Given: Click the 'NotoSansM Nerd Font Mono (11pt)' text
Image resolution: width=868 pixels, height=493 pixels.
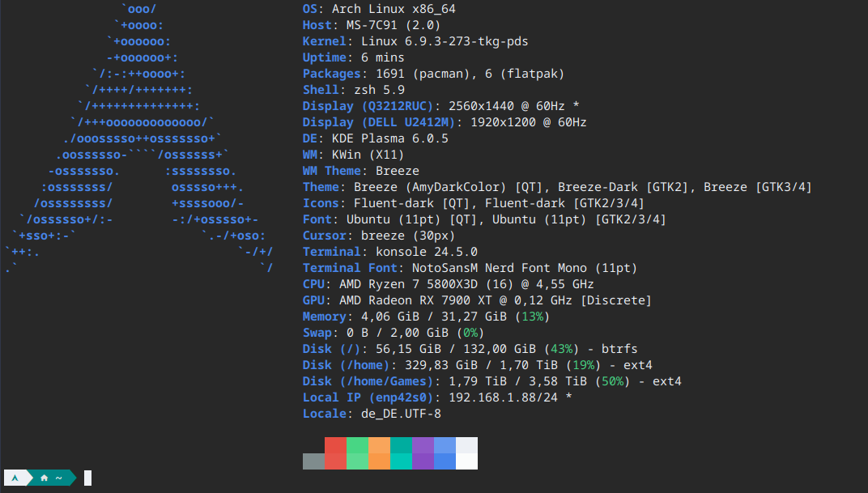Looking at the screenshot, I should coord(524,268).
